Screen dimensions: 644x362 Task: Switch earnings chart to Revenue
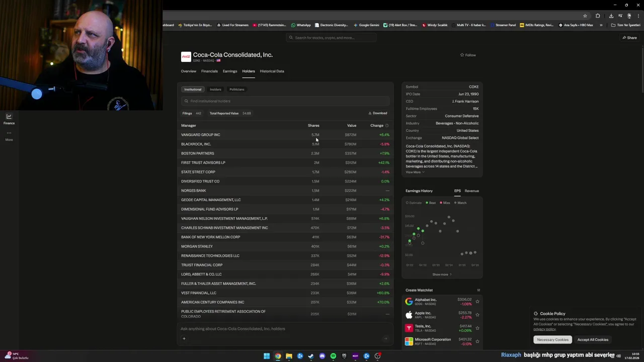pos(471,191)
